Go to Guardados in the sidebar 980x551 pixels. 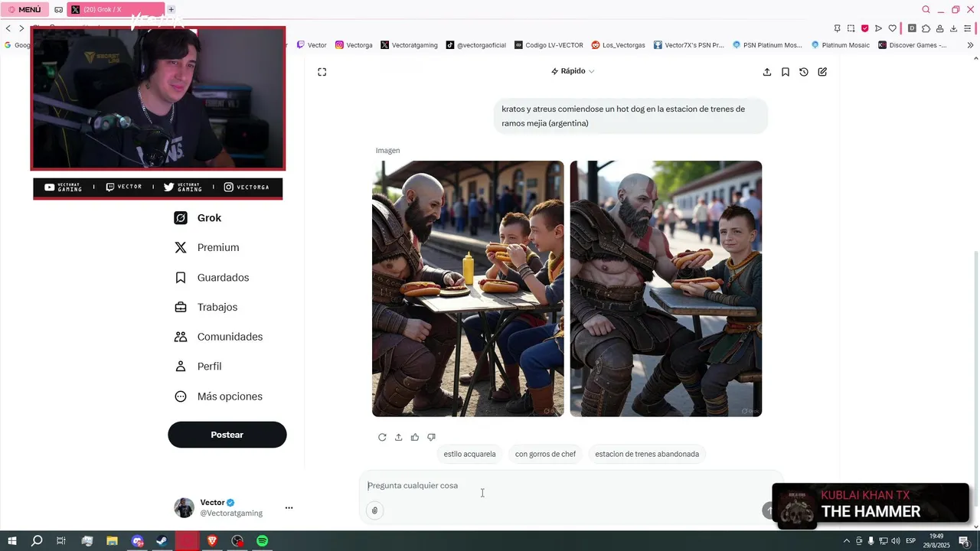(211, 278)
